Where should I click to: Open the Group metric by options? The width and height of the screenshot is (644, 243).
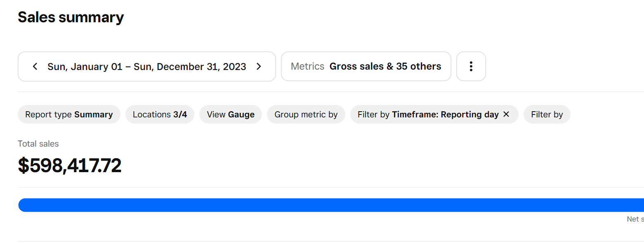click(306, 114)
